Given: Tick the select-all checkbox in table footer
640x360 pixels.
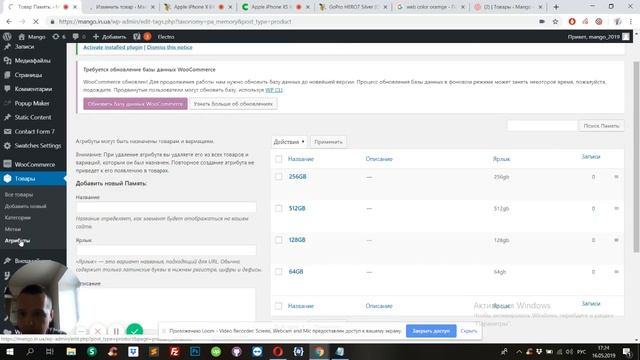Looking at the screenshot, I should pos(278,306).
